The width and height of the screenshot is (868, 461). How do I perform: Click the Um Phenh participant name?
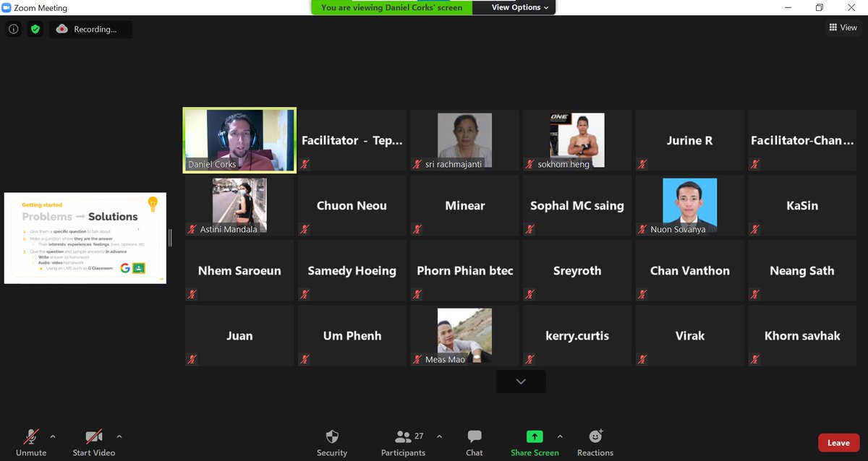[x=352, y=336]
